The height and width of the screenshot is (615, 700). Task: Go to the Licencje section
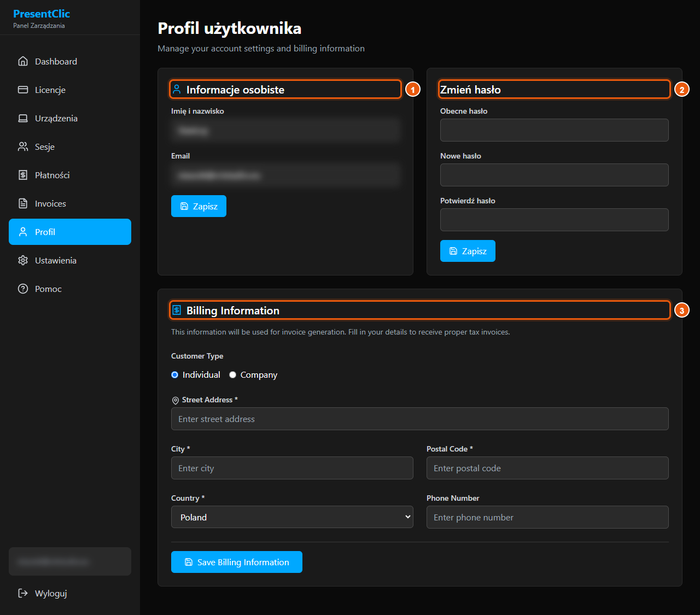click(x=70, y=90)
